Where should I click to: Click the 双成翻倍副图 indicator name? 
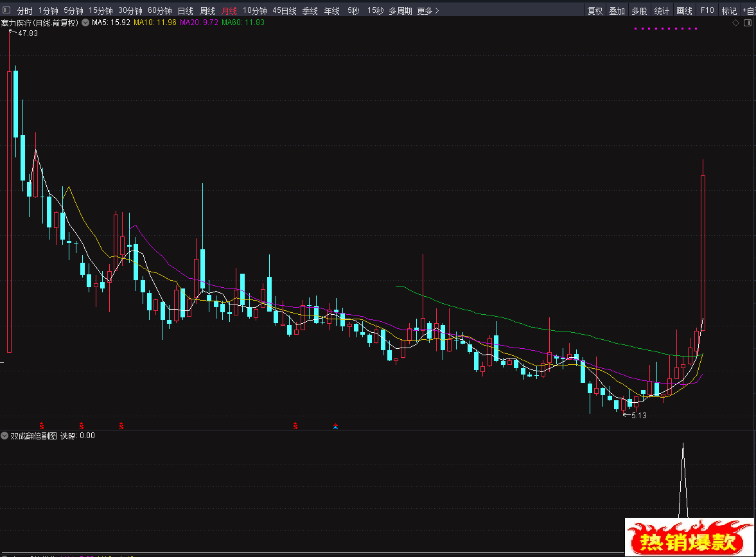[34, 436]
